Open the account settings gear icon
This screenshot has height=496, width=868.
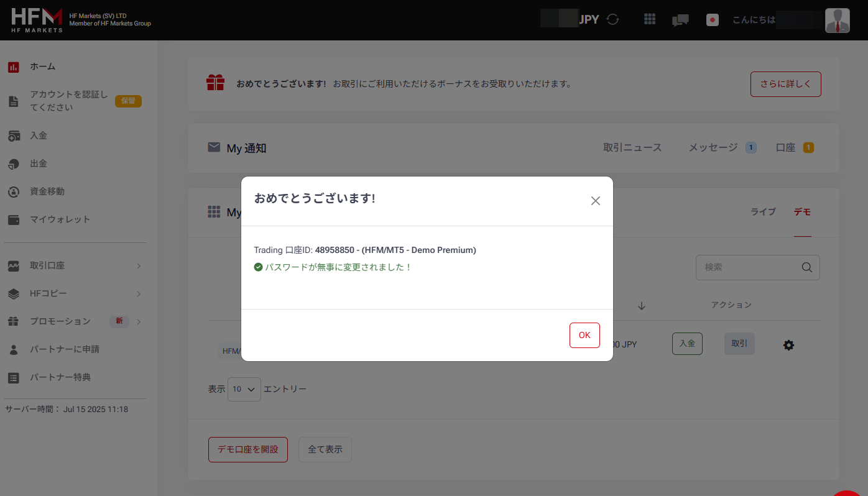[788, 345]
